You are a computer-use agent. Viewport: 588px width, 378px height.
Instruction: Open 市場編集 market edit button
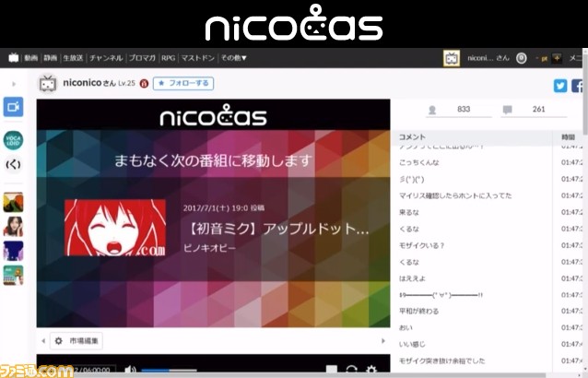(x=78, y=341)
